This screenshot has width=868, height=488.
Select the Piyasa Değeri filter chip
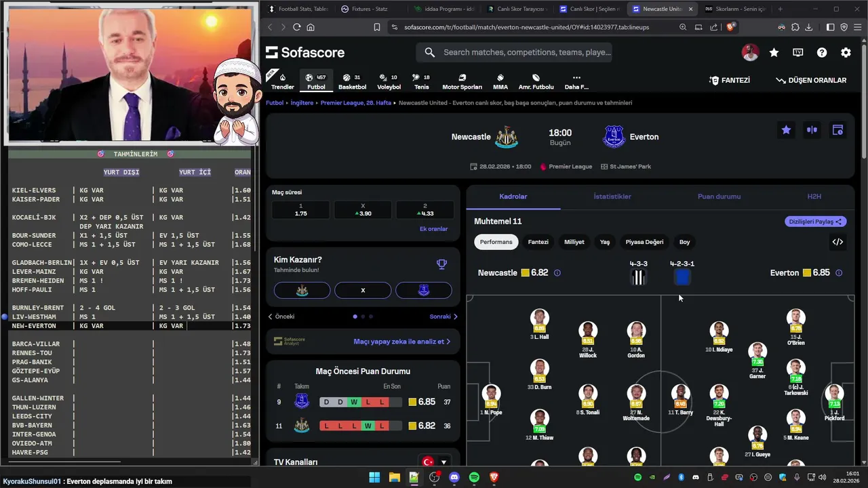[x=644, y=242]
